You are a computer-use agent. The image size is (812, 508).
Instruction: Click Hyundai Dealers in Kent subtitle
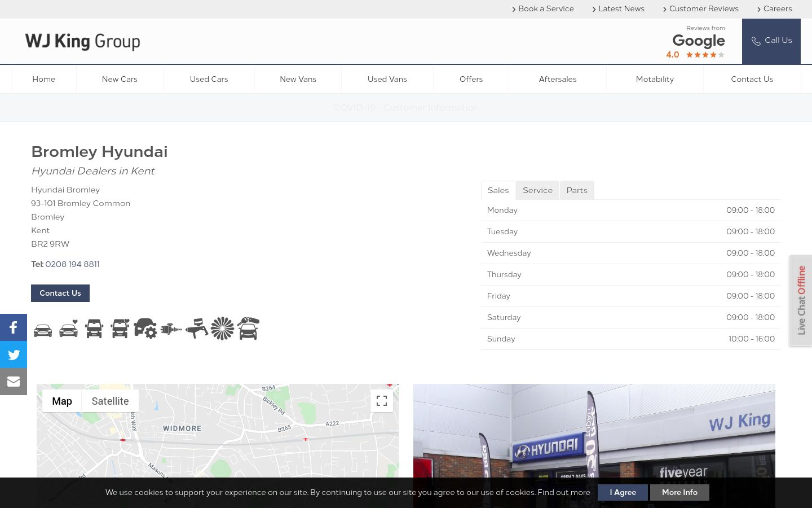pos(92,171)
